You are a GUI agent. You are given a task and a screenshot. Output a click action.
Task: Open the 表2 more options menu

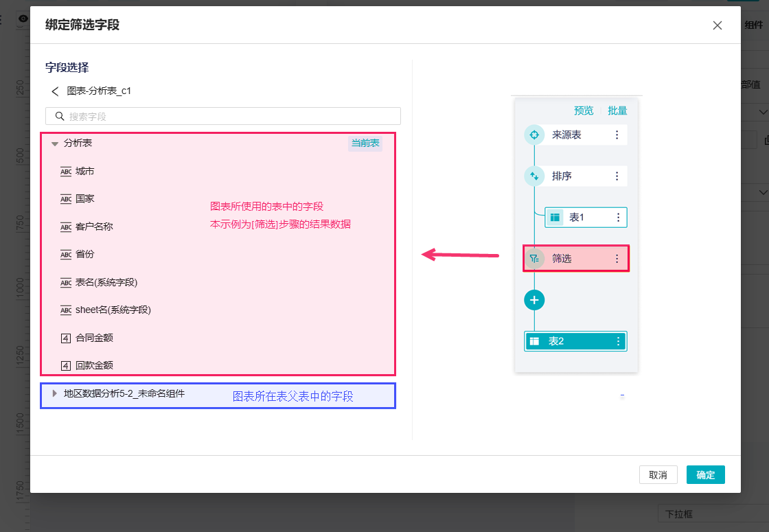coord(618,341)
